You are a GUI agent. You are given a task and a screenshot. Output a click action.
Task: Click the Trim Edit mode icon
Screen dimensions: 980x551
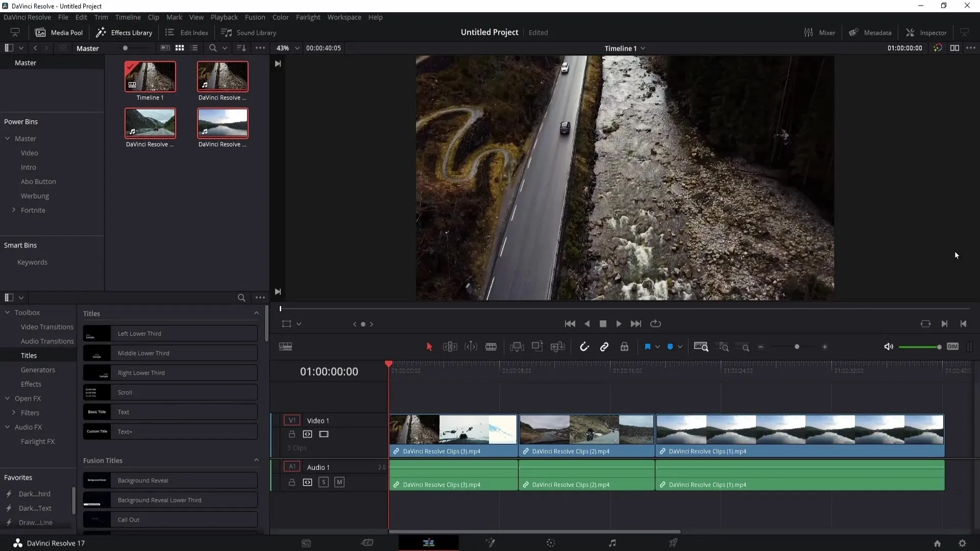pos(450,346)
